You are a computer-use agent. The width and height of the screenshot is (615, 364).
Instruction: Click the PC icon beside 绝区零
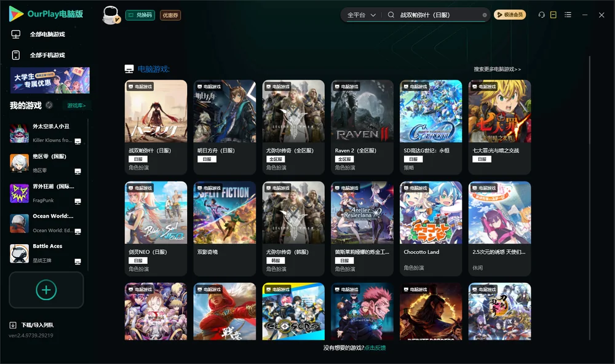77,172
